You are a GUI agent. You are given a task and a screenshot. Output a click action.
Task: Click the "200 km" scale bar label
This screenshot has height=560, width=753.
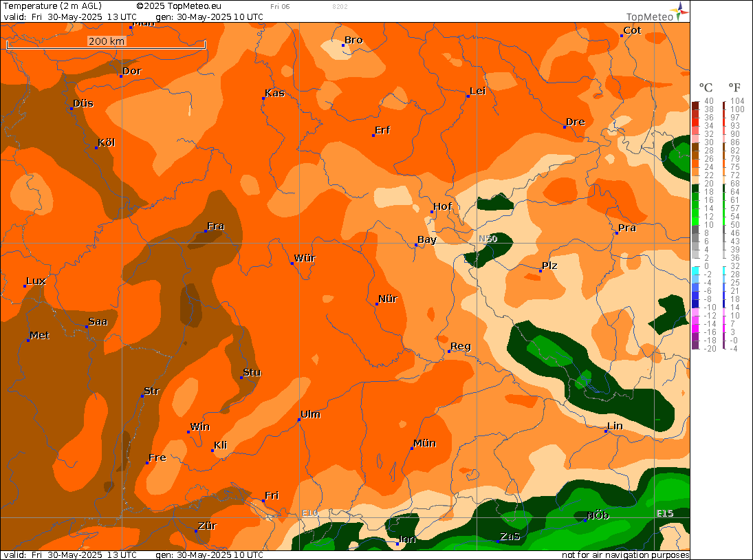[x=107, y=41]
